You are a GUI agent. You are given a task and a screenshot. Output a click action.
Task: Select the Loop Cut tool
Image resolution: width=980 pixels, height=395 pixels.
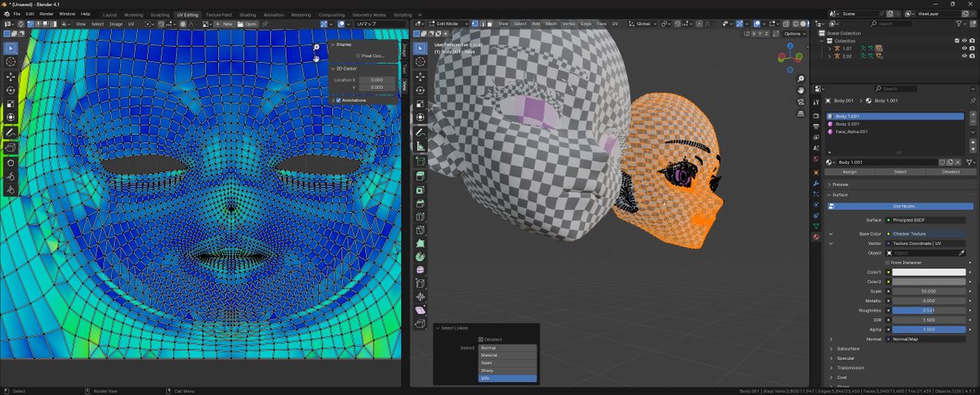(420, 217)
